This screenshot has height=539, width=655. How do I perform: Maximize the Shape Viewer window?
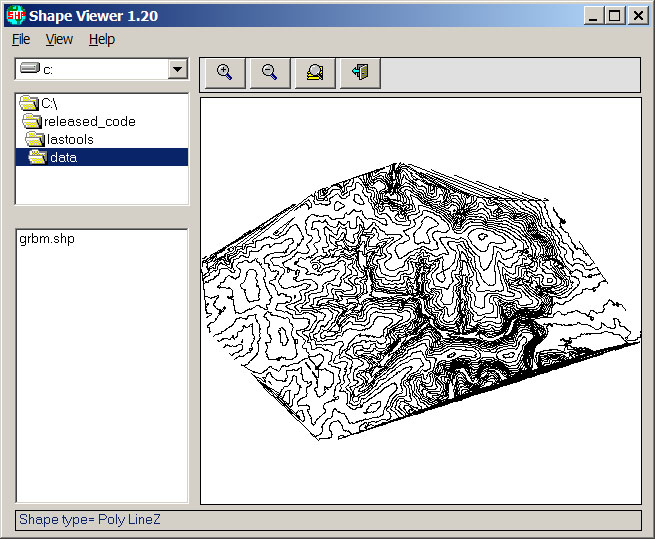pyautogui.click(x=614, y=16)
